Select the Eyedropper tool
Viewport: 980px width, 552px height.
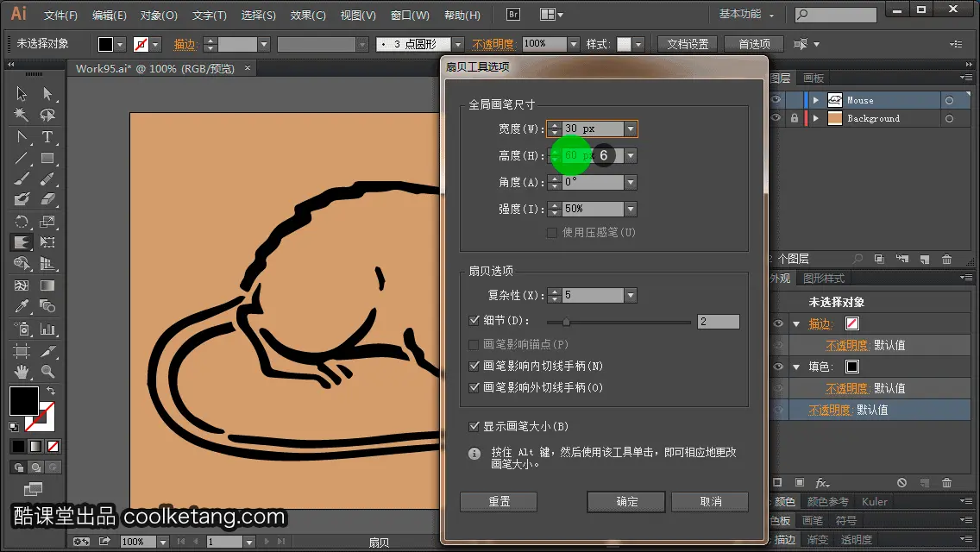(22, 306)
